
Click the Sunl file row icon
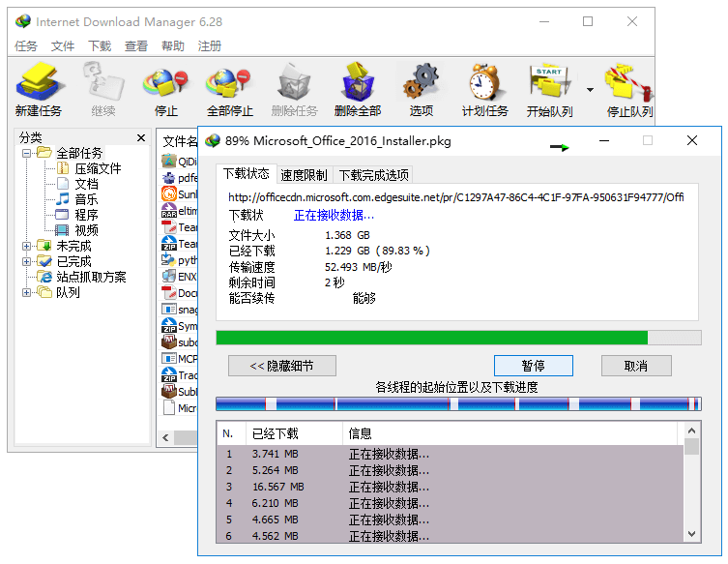pyautogui.click(x=168, y=193)
